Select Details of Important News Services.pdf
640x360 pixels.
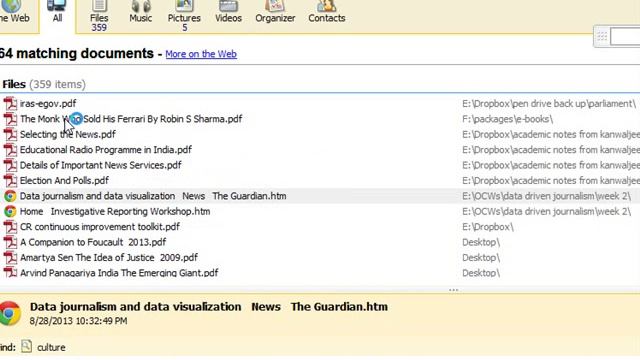click(x=100, y=165)
